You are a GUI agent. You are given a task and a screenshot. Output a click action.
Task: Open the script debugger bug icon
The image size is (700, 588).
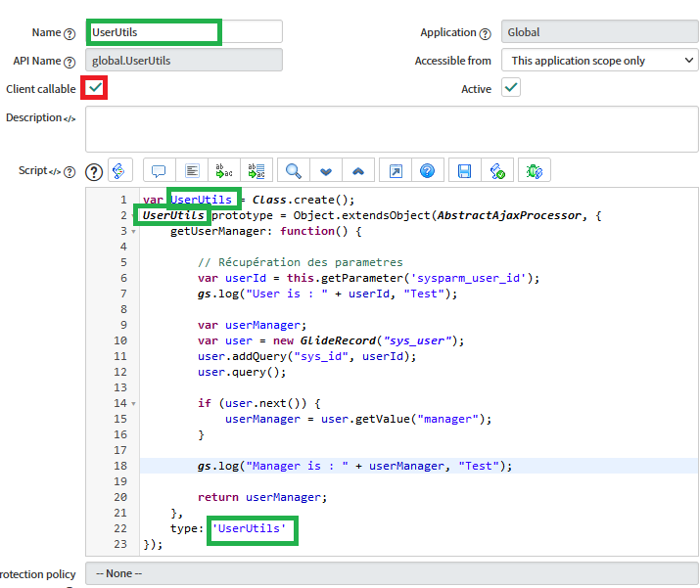pyautogui.click(x=535, y=170)
